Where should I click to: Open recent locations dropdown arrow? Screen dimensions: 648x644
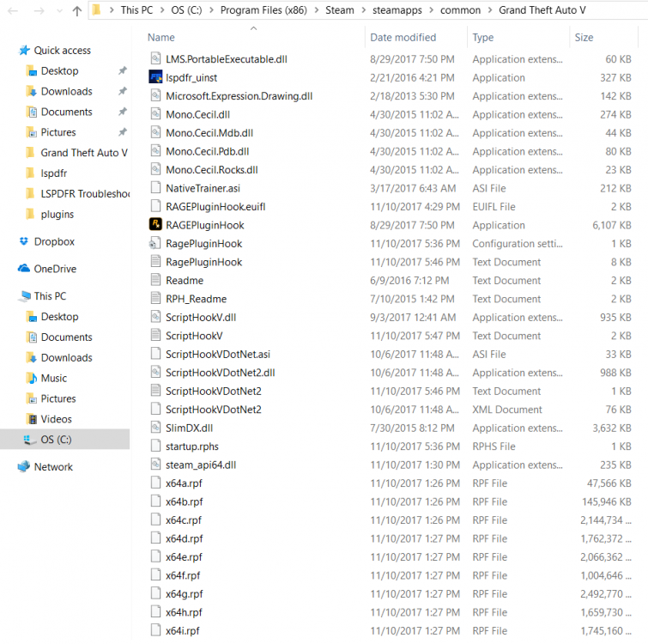tap(59, 11)
